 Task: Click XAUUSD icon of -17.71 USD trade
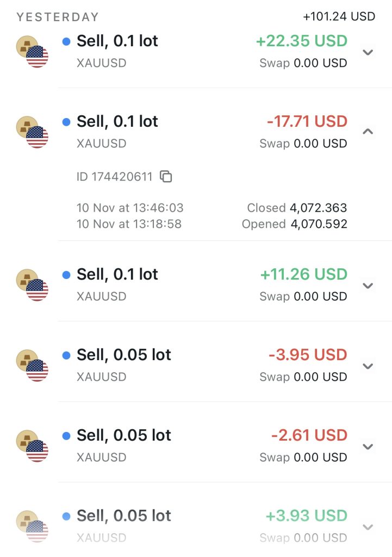tap(32, 132)
